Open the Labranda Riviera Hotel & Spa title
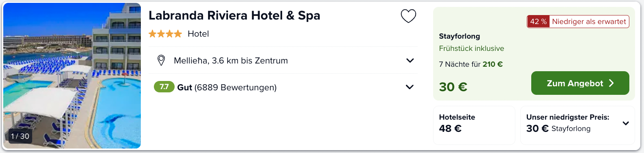This screenshot has height=153, width=644. pos(234,15)
